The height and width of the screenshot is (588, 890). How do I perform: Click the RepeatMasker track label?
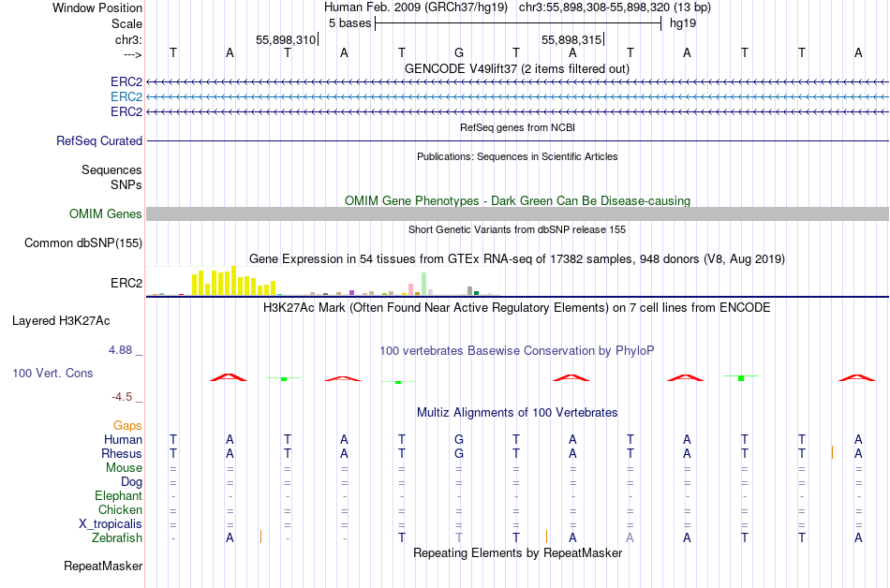point(103,566)
